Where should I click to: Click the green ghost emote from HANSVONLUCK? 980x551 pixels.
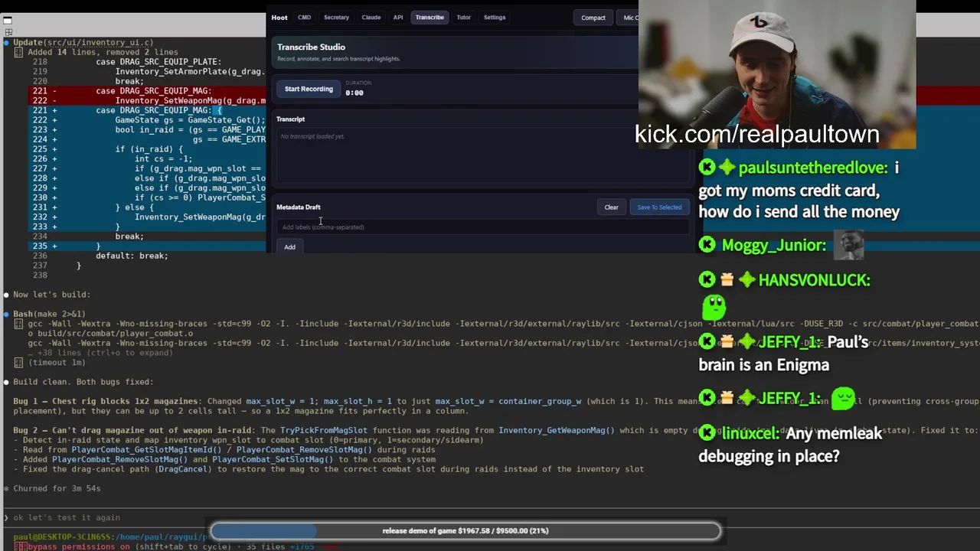(x=714, y=308)
